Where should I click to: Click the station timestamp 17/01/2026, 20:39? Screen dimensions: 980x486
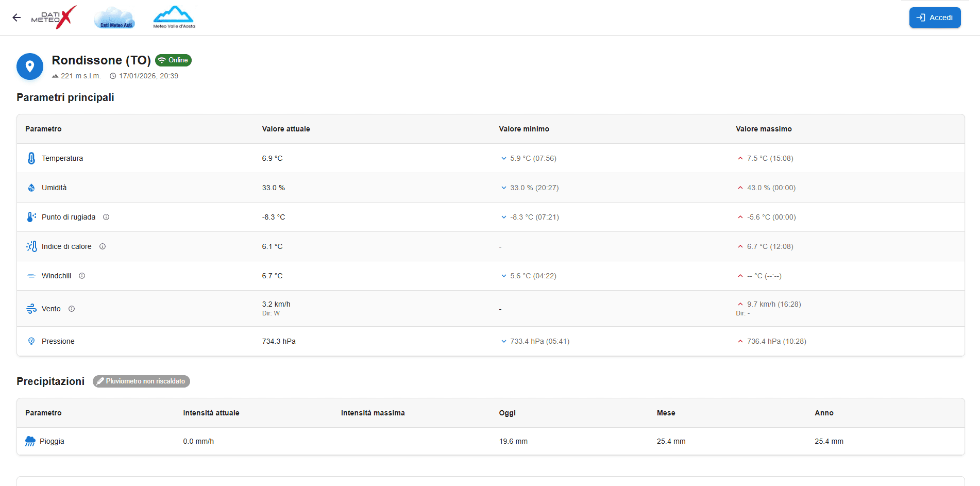(148, 76)
